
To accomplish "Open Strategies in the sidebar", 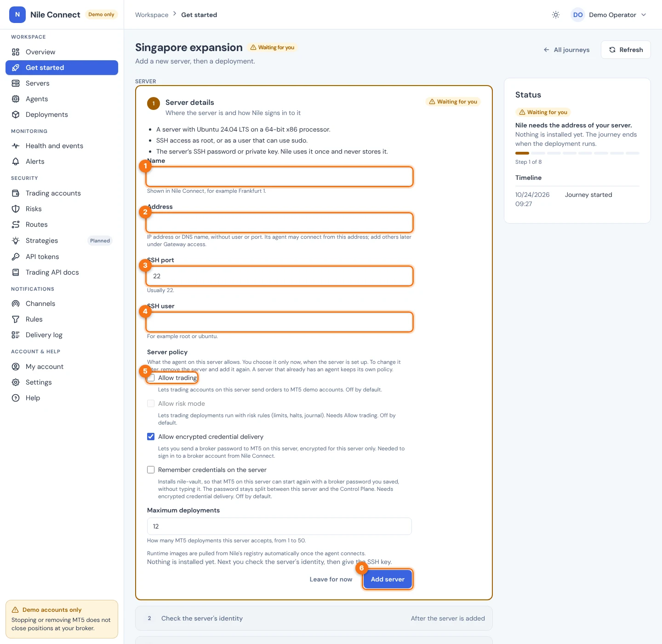I will [62, 241].
